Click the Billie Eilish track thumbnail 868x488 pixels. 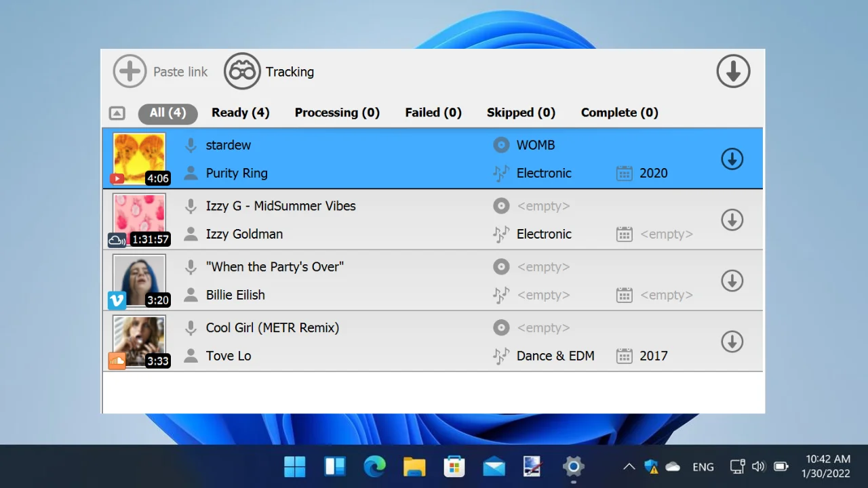pyautogui.click(x=140, y=281)
